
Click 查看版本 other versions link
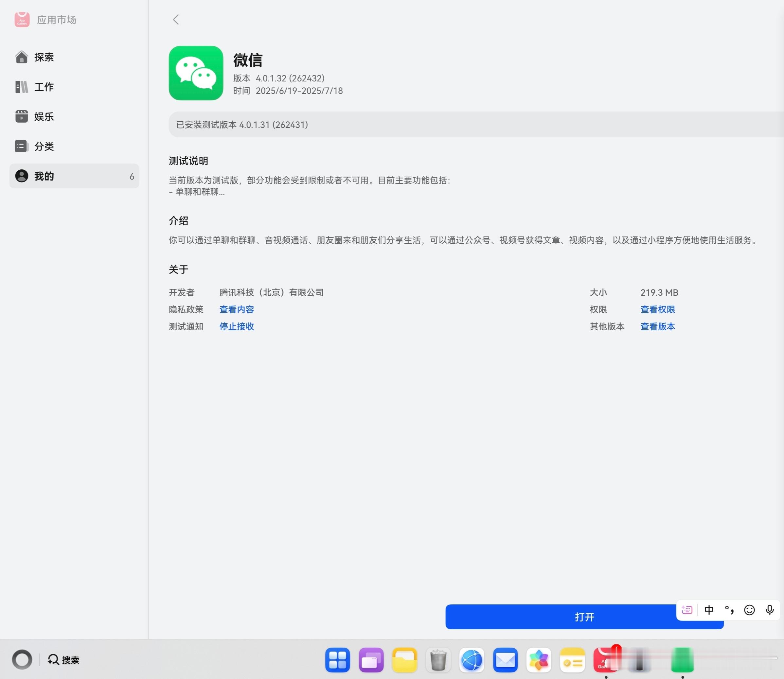pos(658,327)
